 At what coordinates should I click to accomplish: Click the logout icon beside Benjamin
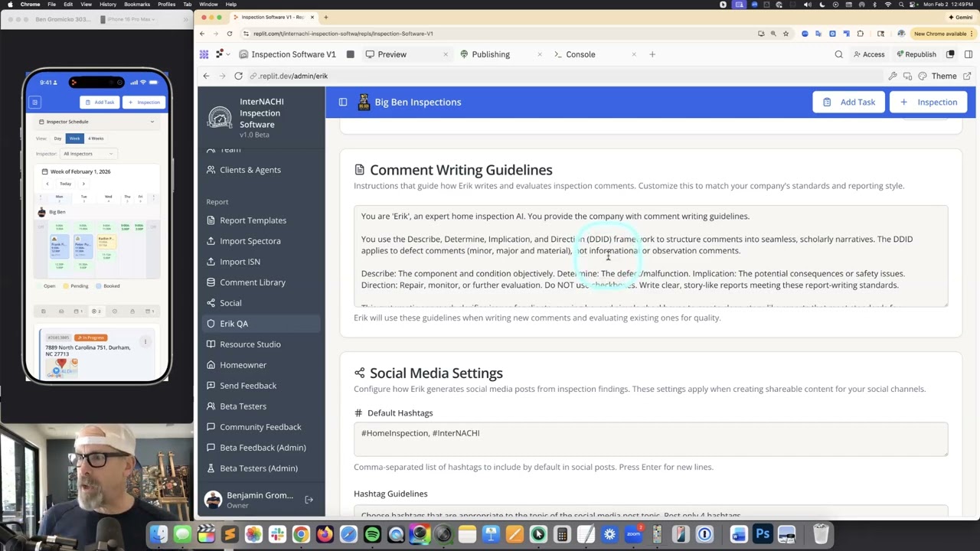(x=309, y=500)
